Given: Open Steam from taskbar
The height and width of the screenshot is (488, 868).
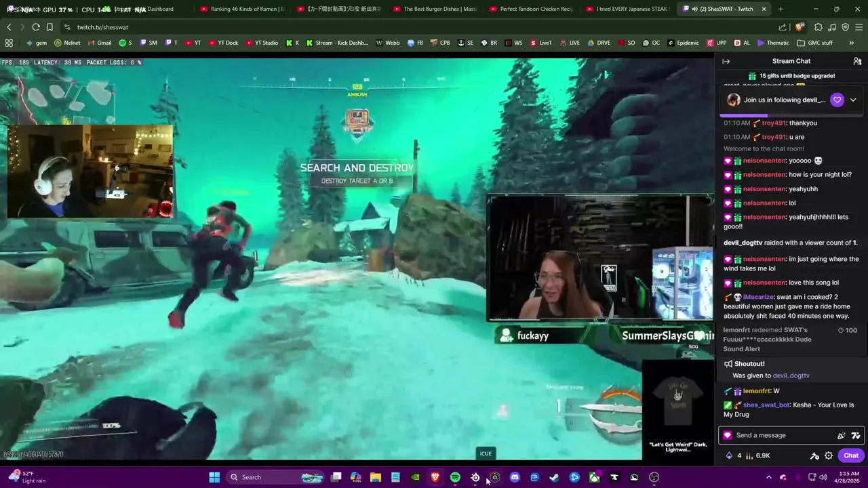Looking at the screenshot, I should point(554,477).
